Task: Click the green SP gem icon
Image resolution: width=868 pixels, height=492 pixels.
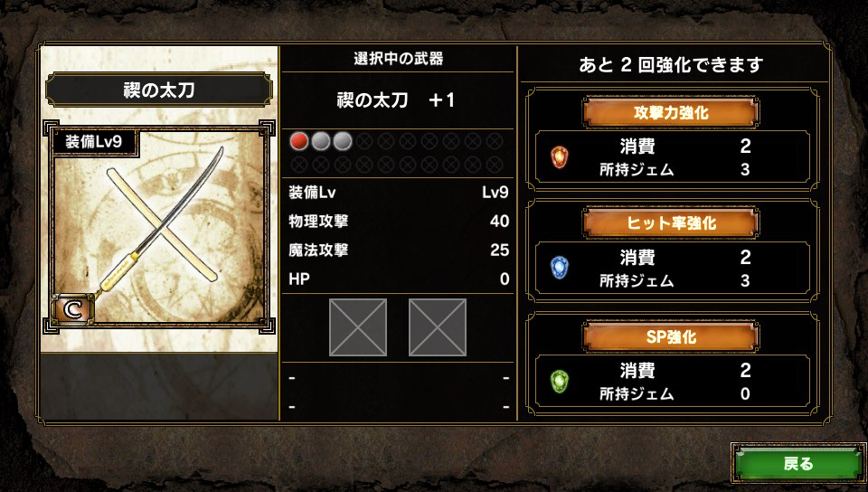Action: click(x=560, y=382)
